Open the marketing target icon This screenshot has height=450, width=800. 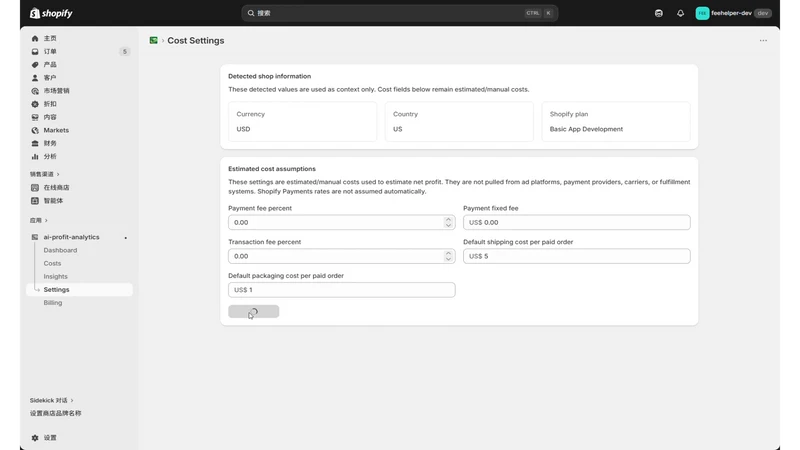pyautogui.click(x=35, y=91)
